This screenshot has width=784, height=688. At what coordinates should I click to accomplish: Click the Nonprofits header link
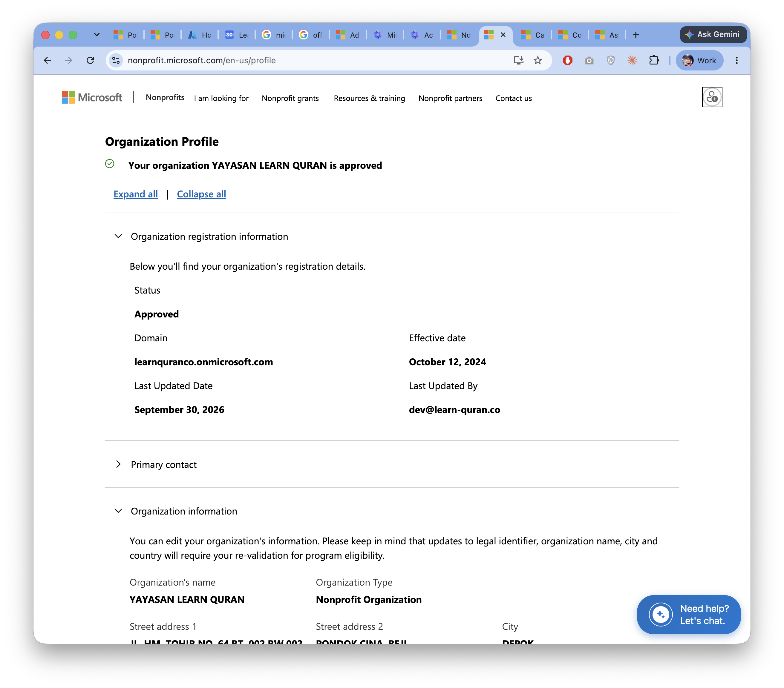point(165,97)
